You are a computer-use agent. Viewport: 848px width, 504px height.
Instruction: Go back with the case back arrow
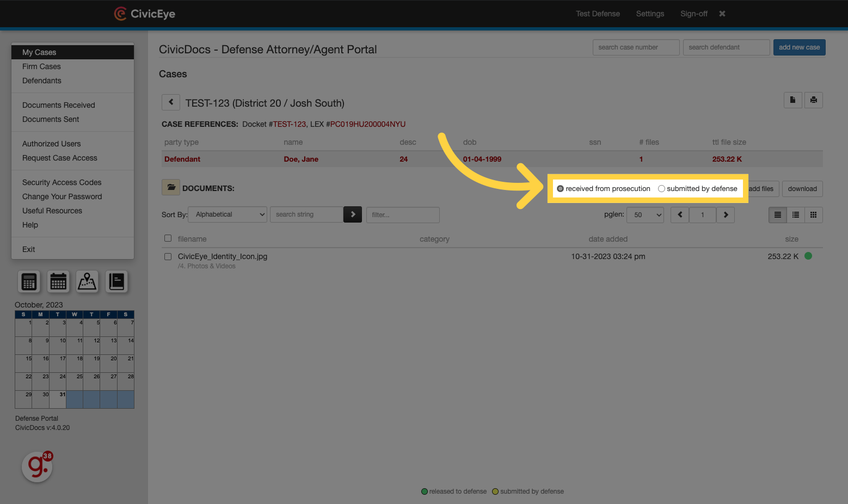coord(171,102)
